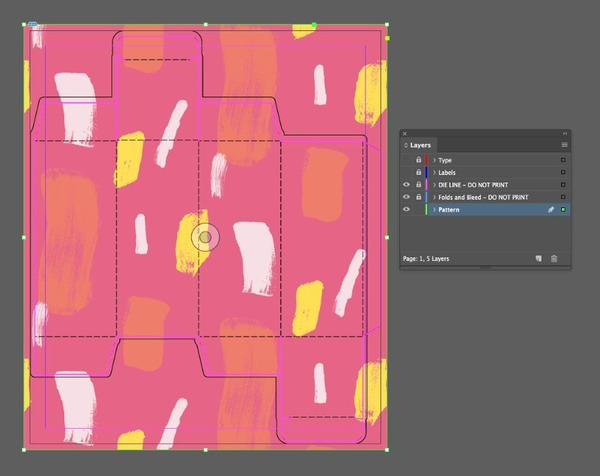Expand the Type layer contents
The image size is (600, 476).
(x=434, y=160)
